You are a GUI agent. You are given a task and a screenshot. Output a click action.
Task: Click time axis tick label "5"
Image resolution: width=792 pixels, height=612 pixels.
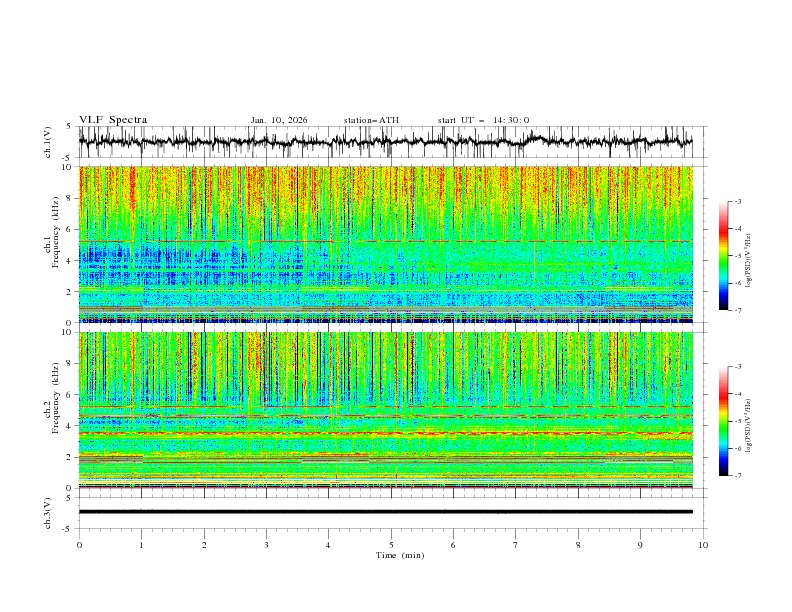pos(391,545)
